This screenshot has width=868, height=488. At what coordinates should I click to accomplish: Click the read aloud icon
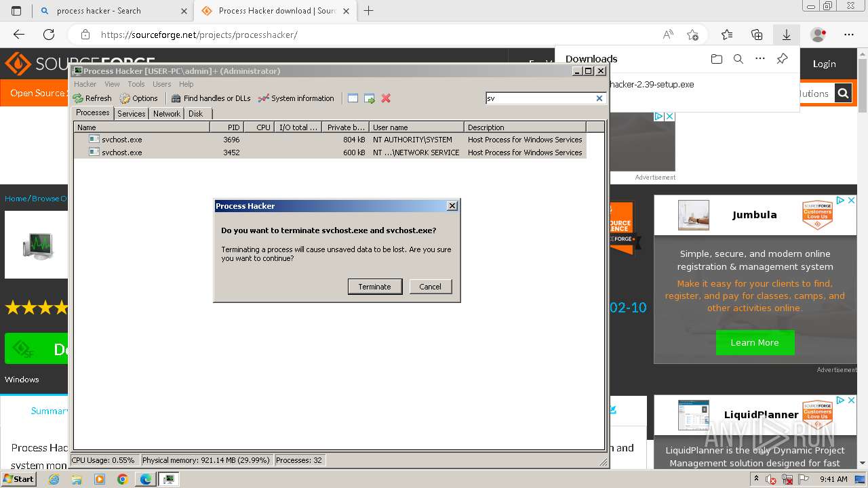click(668, 35)
